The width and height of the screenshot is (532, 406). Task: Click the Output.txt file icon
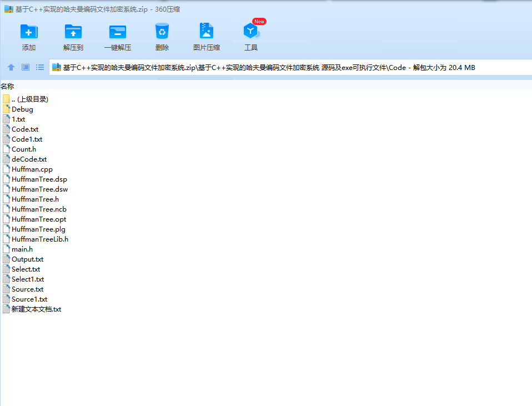click(x=6, y=259)
